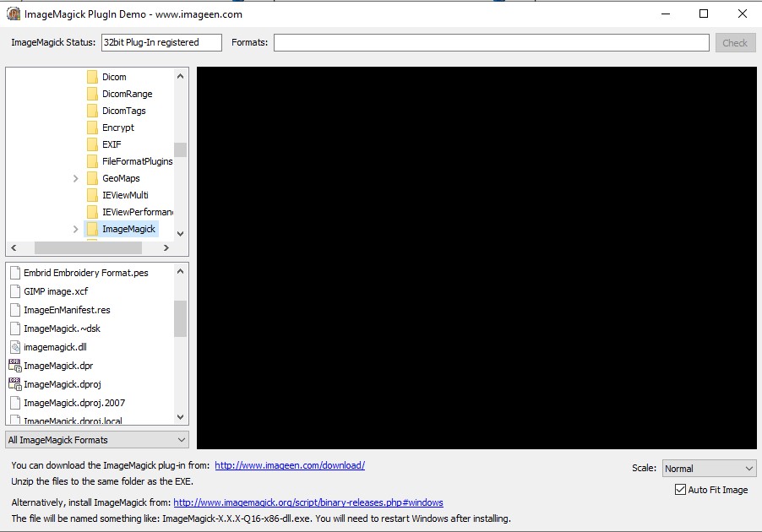Select the file name Embrid Embroidery Format.pes

pos(86,273)
